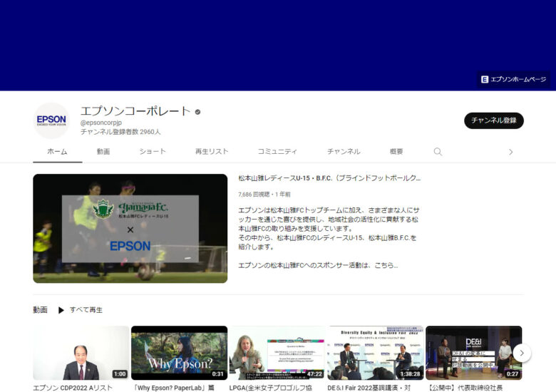Click the tab bar right chevron arrow
The width and height of the screenshot is (556, 392).
510,152
